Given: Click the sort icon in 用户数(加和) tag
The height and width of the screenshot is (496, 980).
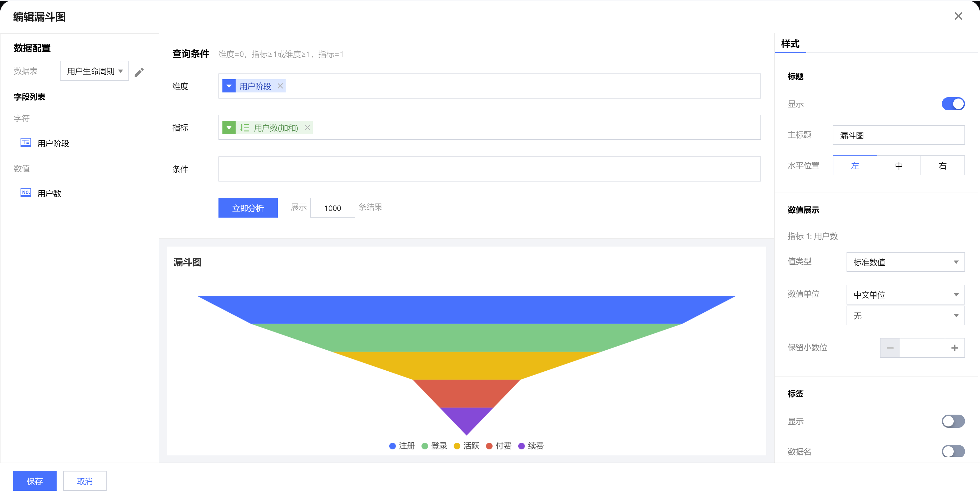Looking at the screenshot, I should tap(245, 127).
